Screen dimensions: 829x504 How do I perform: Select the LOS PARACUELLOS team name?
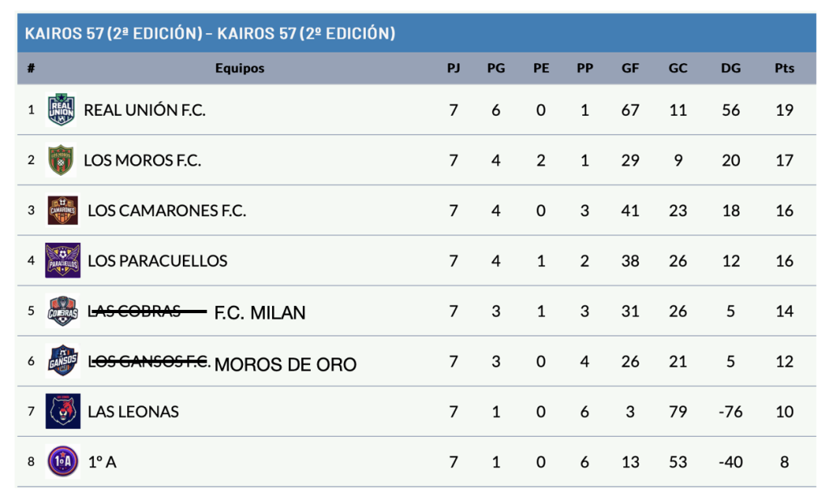coord(157,261)
